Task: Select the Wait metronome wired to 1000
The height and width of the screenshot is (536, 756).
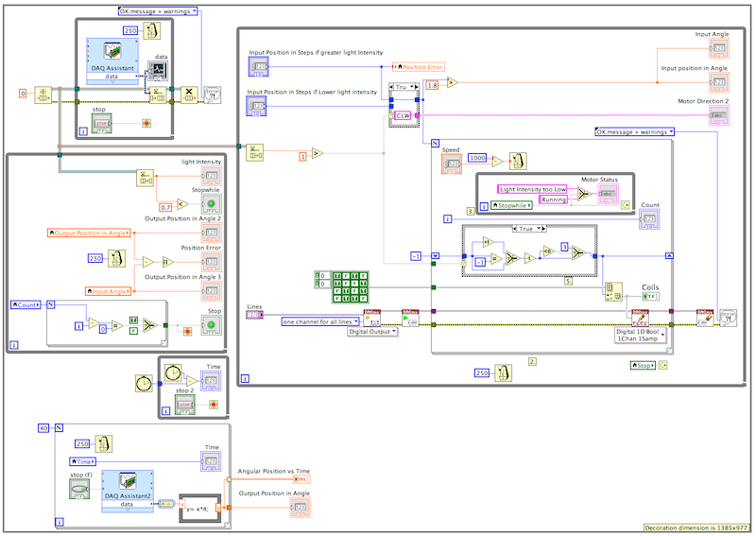Action: [x=518, y=161]
